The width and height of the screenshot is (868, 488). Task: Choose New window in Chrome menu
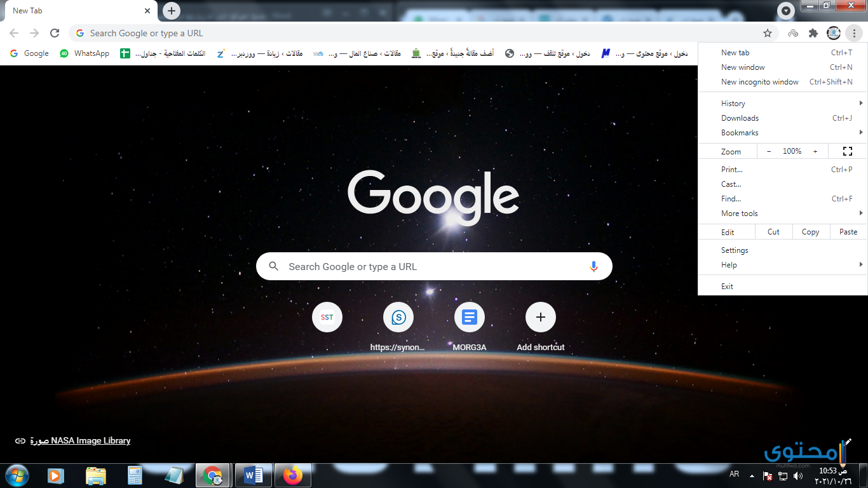pos(783,67)
